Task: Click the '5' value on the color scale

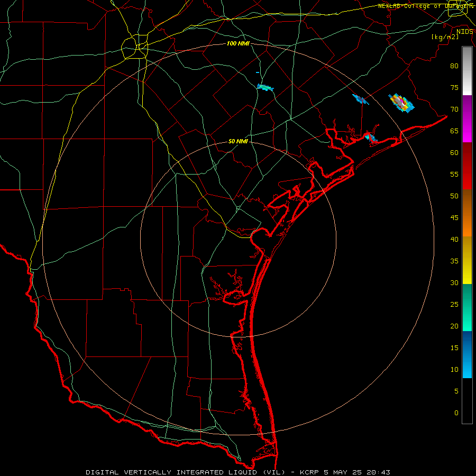Action: point(456,391)
